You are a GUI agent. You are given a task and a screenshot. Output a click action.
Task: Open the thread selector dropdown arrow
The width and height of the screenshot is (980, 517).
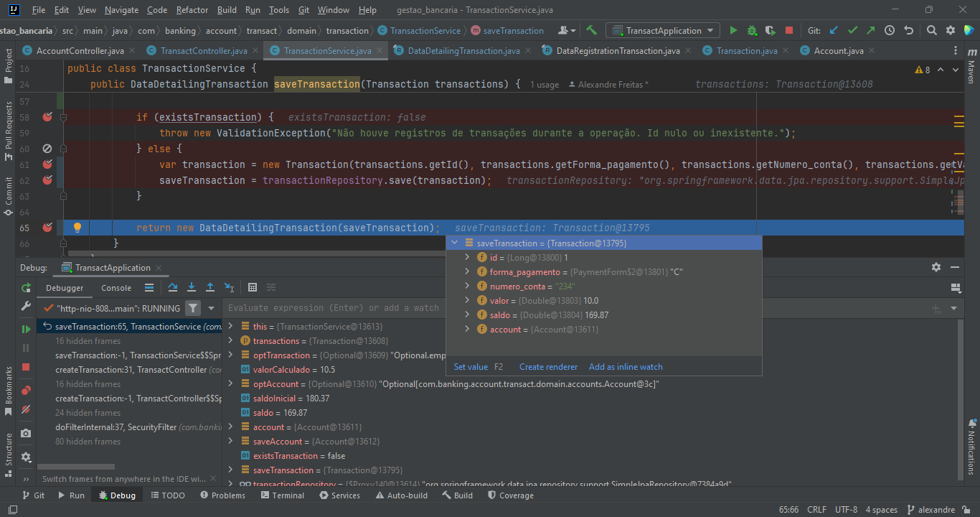211,308
